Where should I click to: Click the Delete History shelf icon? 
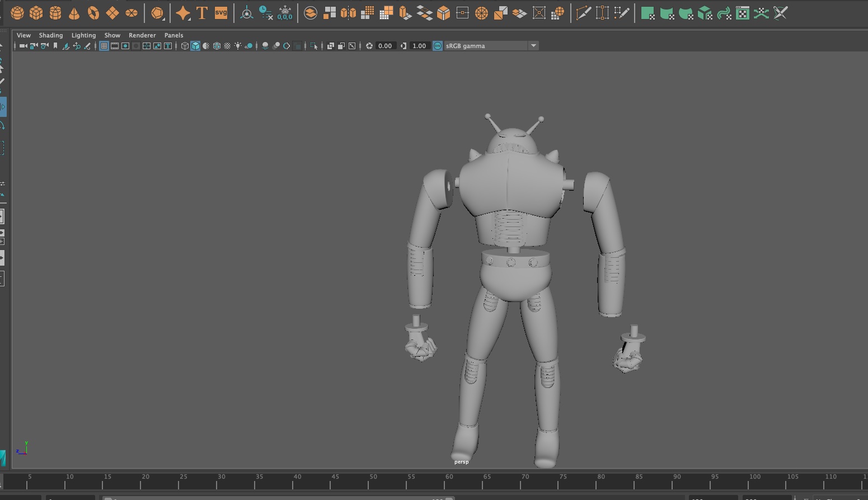coord(266,13)
